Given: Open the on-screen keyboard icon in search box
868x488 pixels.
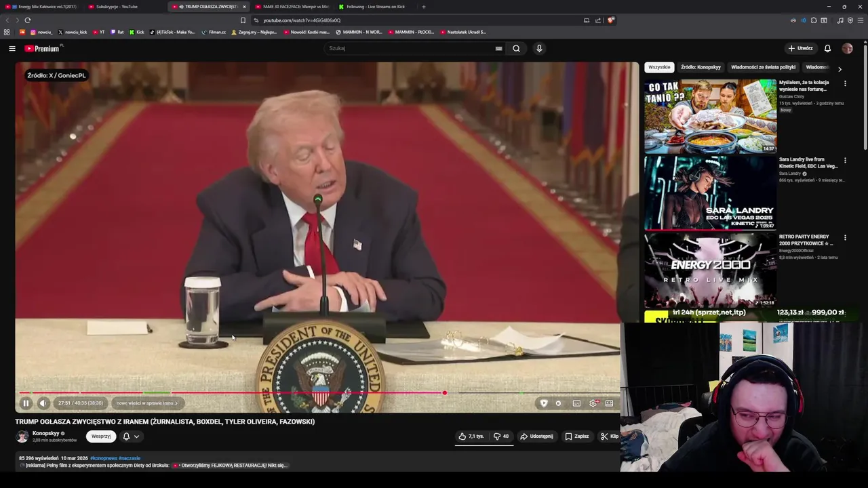Looking at the screenshot, I should tap(498, 48).
